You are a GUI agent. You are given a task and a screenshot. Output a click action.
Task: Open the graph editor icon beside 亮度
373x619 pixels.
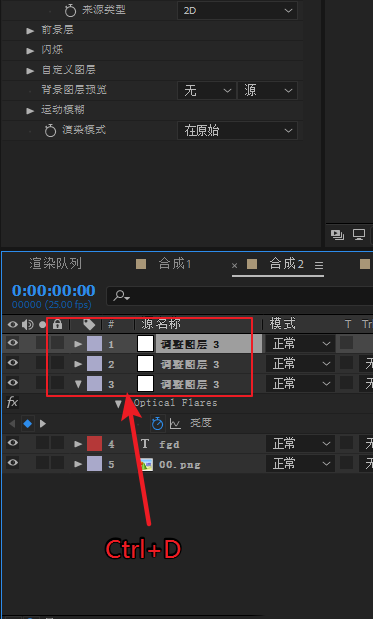pos(175,424)
